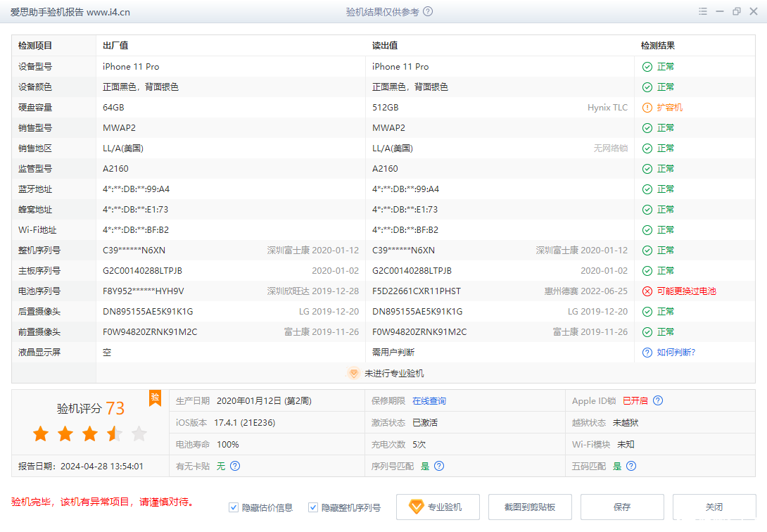Click the 电池寿命 100% value
Image resolution: width=767 pixels, height=532 pixels.
pyautogui.click(x=228, y=445)
